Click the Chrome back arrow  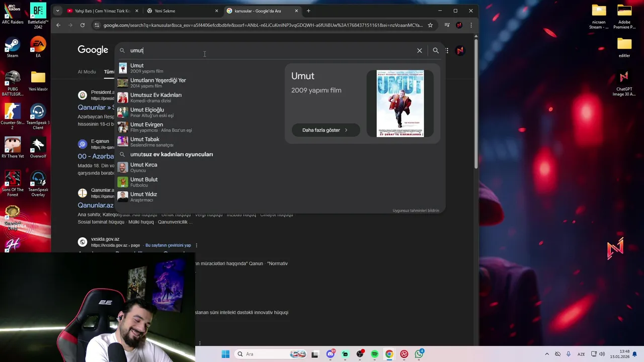pos(58,25)
